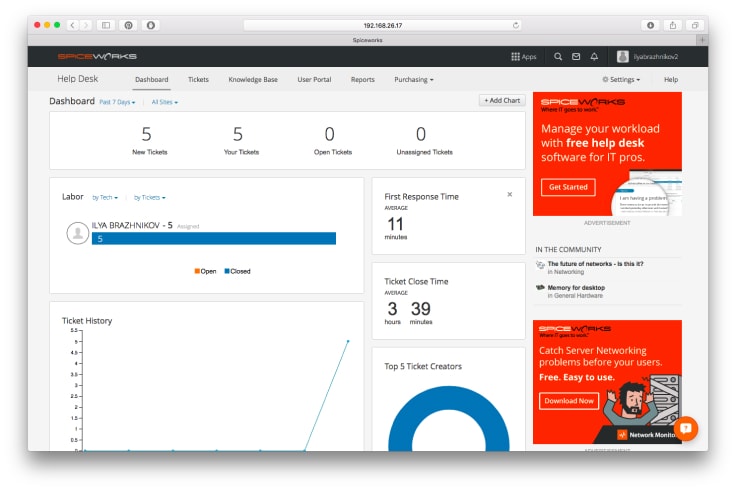Open the mail envelope icon
The width and height of the screenshot is (736, 491).
click(576, 57)
